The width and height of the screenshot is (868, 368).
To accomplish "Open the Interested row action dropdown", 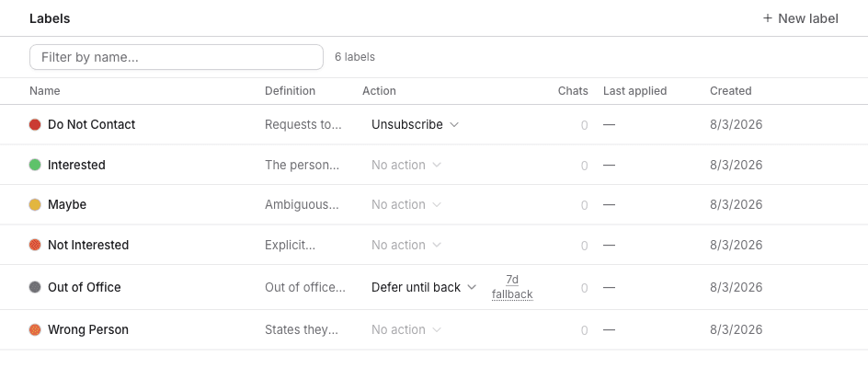I will pos(405,166).
